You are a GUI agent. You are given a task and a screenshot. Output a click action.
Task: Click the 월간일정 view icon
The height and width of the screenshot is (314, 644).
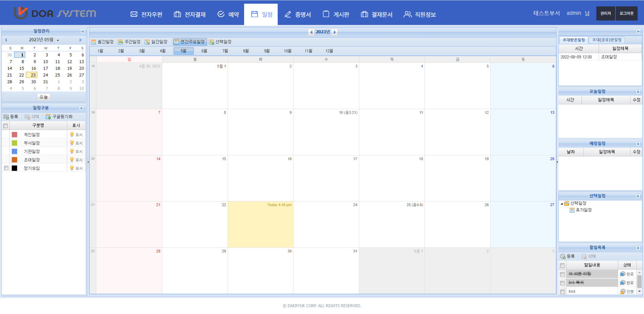click(x=93, y=42)
